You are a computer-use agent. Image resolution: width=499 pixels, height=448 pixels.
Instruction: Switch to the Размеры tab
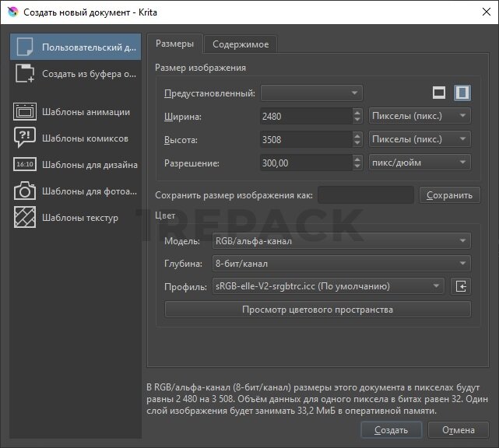(x=175, y=44)
